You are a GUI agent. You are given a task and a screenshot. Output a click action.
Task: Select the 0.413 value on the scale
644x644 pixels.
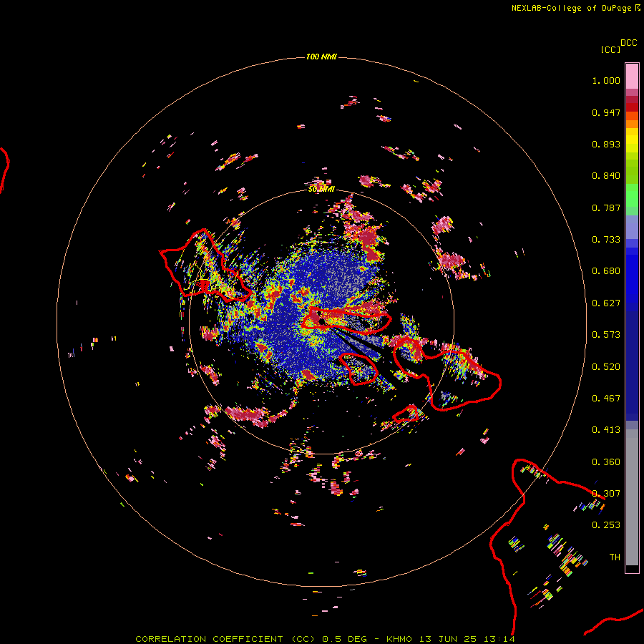tap(606, 430)
